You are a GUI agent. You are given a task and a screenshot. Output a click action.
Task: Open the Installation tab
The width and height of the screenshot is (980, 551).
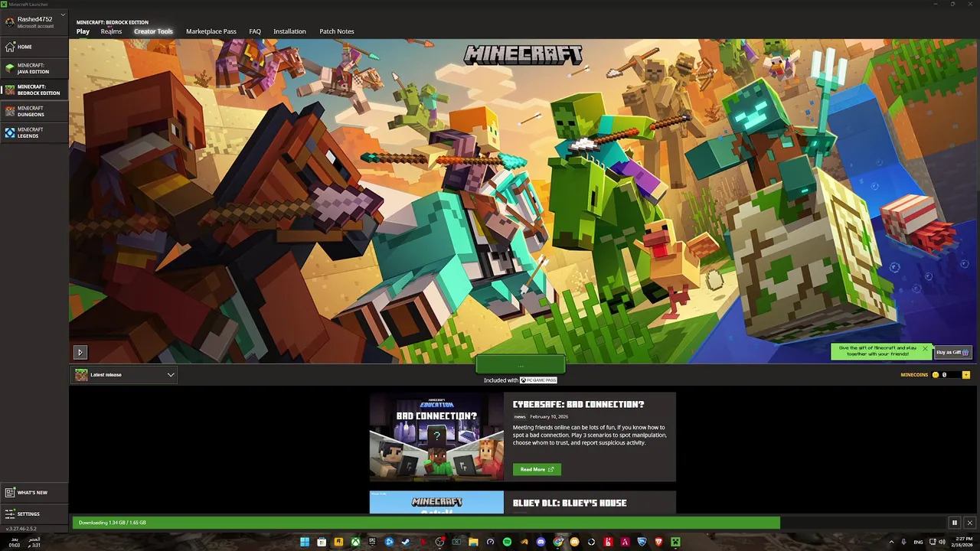point(289,31)
